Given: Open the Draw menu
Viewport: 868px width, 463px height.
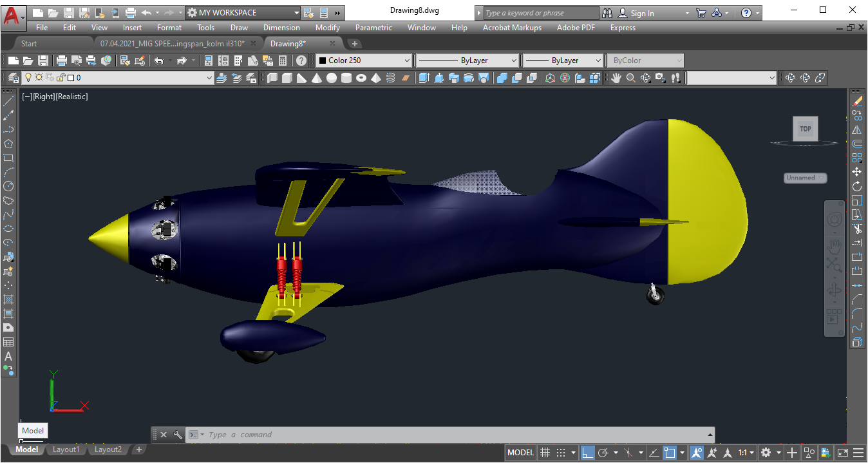Looking at the screenshot, I should [239, 28].
